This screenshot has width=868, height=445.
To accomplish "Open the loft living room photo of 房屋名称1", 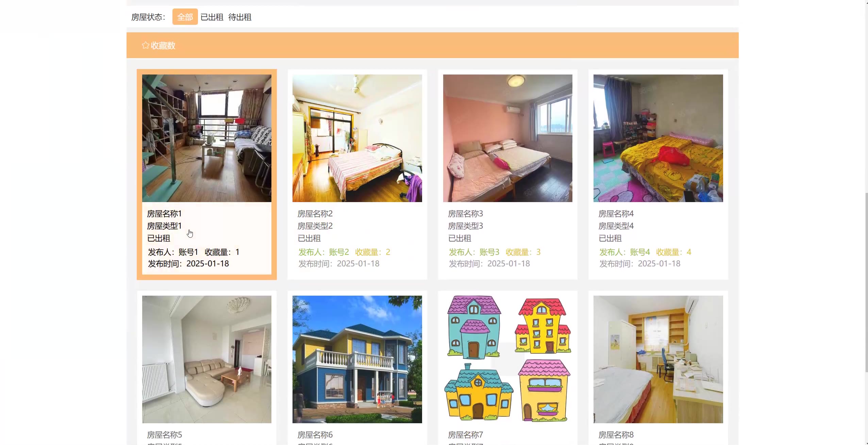I will 207,138.
